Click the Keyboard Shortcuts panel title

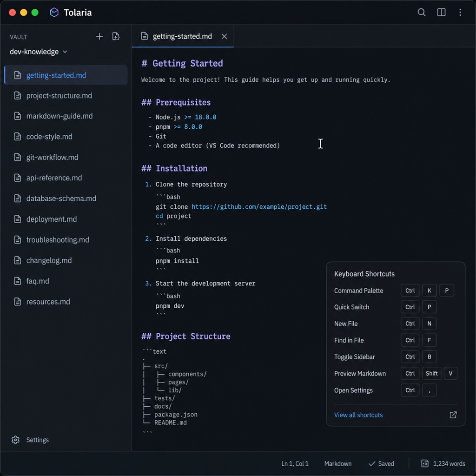pos(364,274)
